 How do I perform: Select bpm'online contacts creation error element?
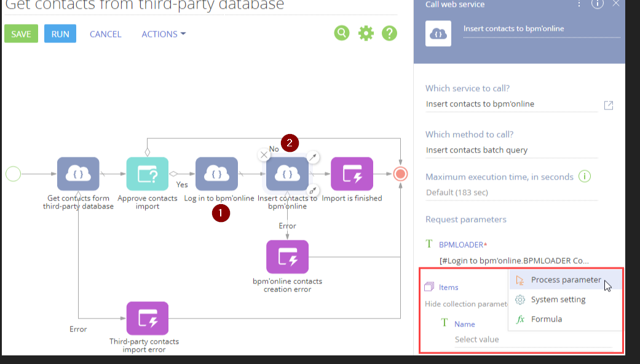(x=287, y=256)
